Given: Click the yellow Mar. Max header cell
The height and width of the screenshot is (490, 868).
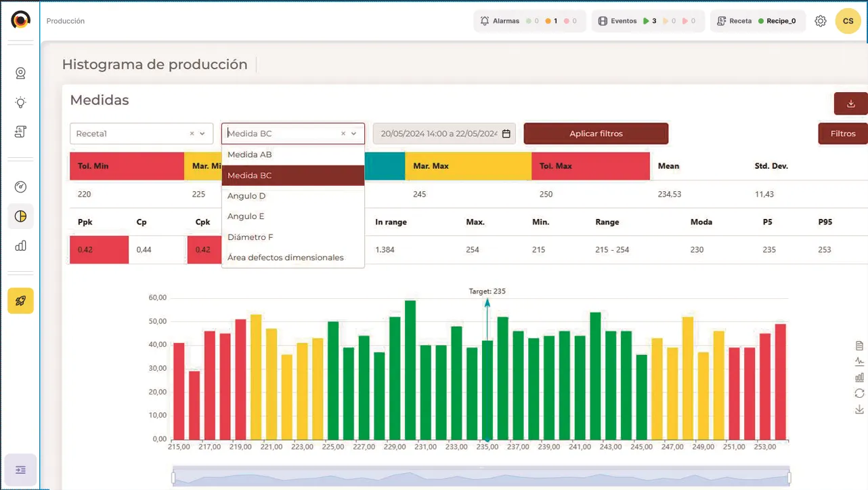Looking at the screenshot, I should coord(469,166).
